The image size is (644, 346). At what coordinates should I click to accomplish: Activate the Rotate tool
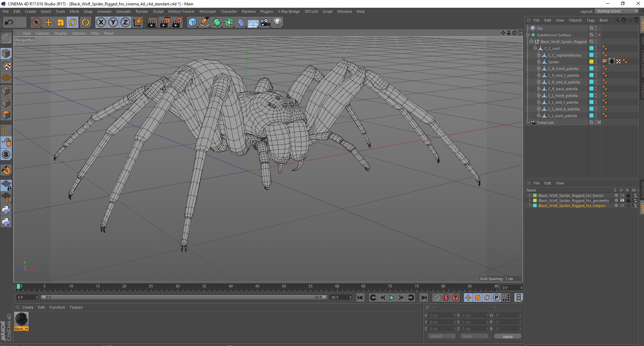pos(73,23)
